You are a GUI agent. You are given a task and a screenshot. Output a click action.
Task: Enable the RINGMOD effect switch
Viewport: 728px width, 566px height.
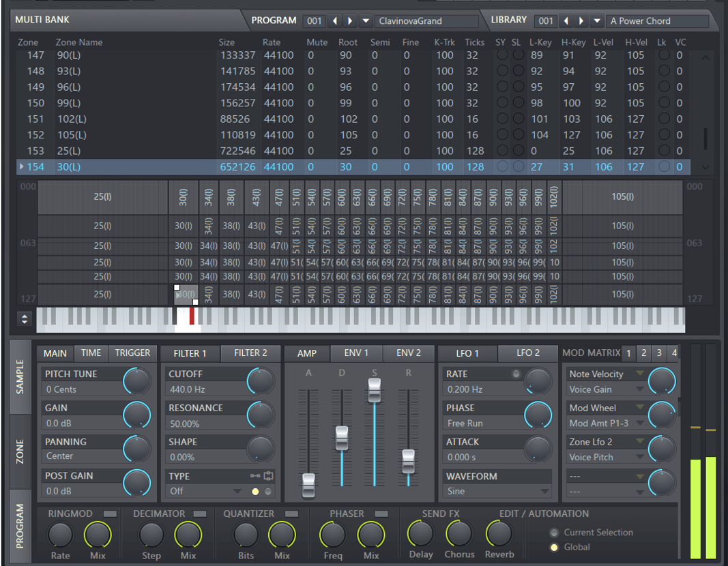tap(110, 513)
